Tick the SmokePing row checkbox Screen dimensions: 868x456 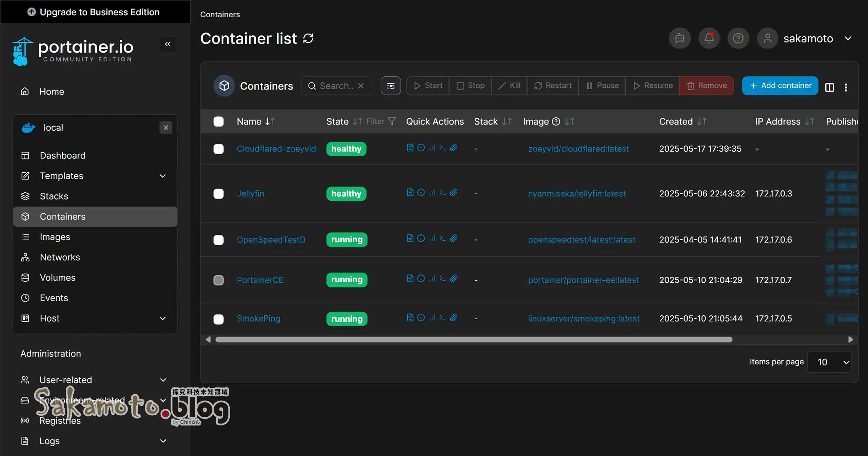click(219, 319)
